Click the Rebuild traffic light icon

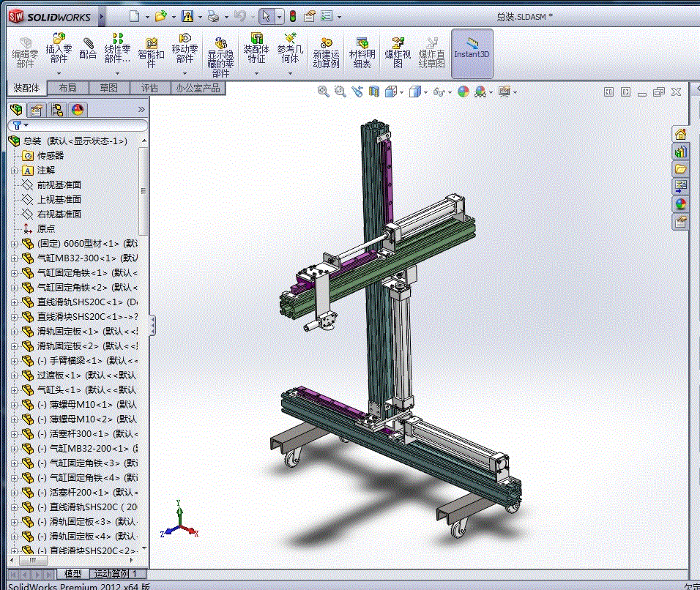point(293,17)
